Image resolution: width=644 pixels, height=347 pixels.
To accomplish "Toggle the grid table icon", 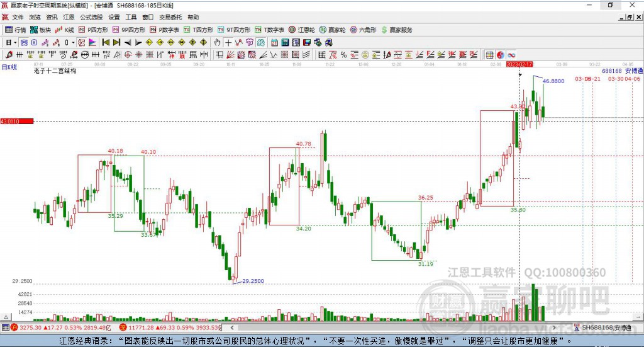I will point(489,55).
